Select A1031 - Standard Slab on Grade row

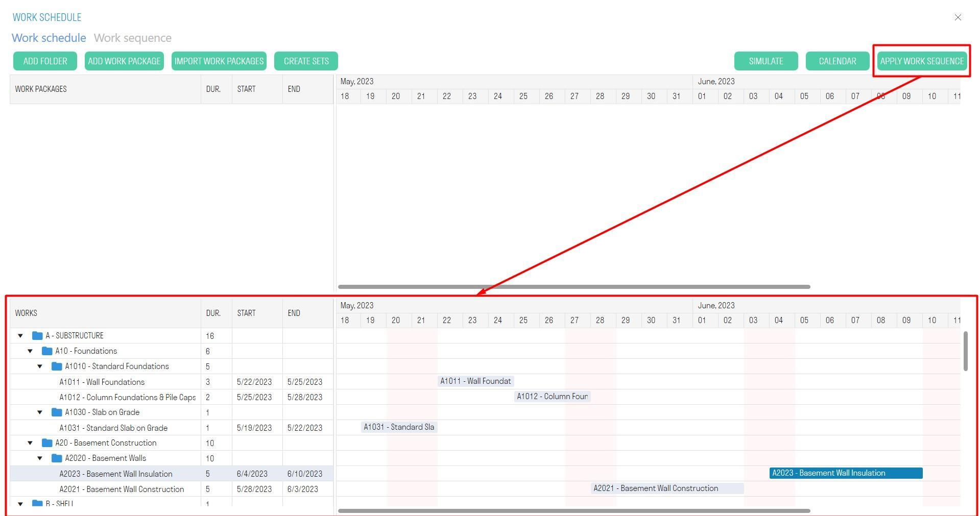172,428
